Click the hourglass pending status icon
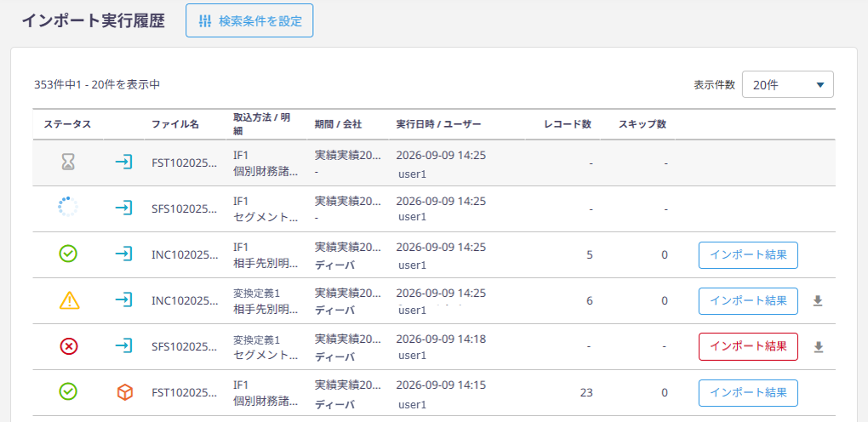This screenshot has width=868, height=422. pos(68,163)
